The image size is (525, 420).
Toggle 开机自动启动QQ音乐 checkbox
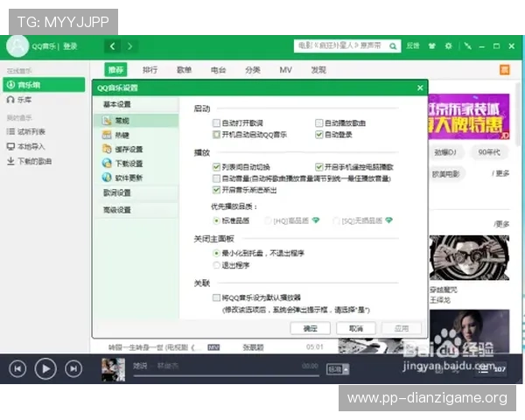tap(216, 135)
